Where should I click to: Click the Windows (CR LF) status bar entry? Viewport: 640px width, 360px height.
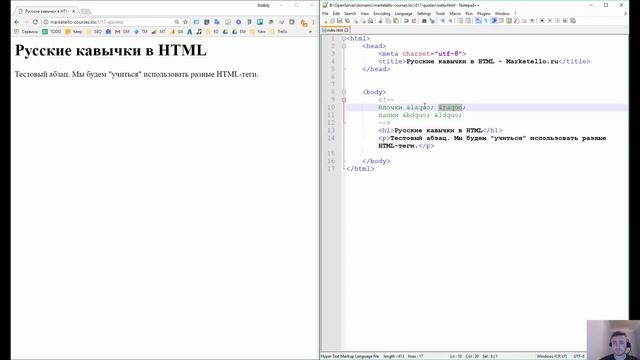(551, 356)
